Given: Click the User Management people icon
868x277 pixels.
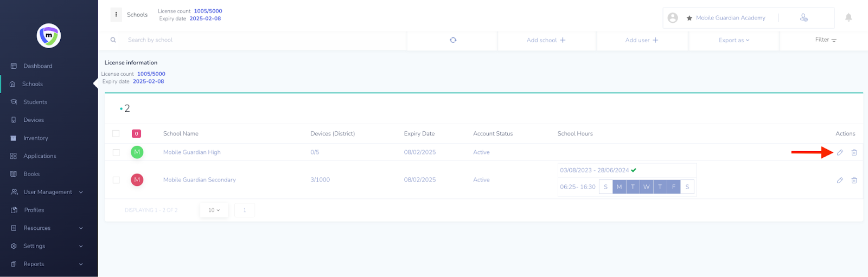Looking at the screenshot, I should [14, 192].
